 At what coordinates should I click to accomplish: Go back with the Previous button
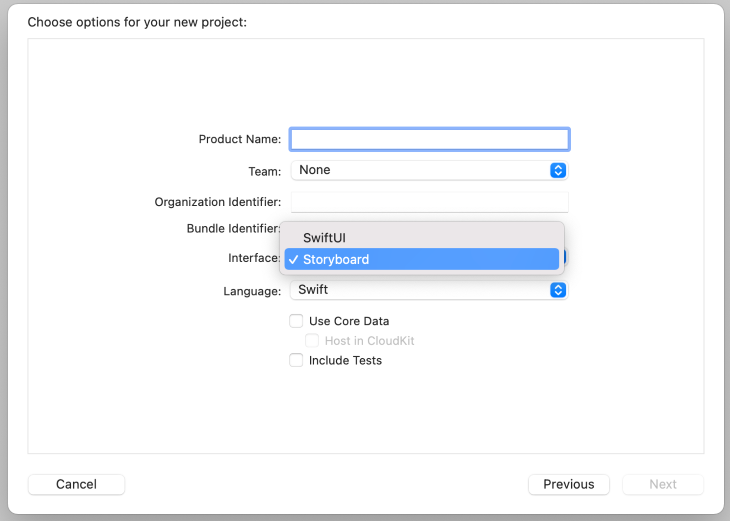[568, 484]
